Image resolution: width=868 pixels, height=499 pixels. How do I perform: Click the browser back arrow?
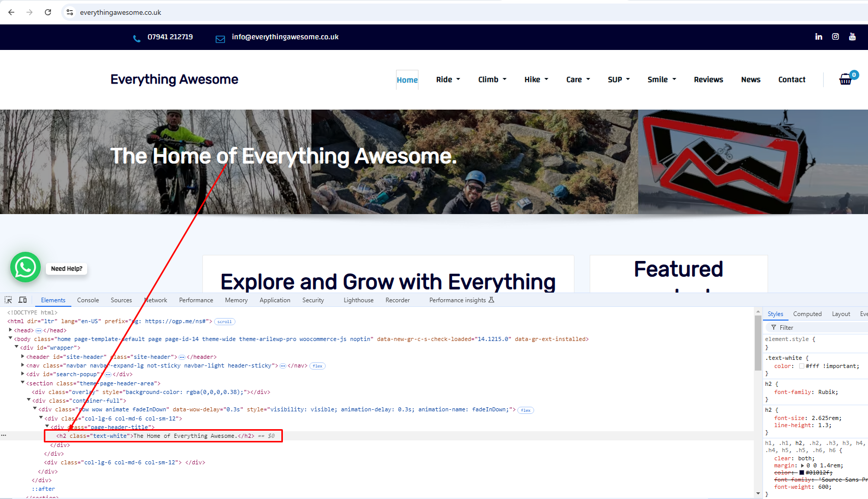pos(11,12)
